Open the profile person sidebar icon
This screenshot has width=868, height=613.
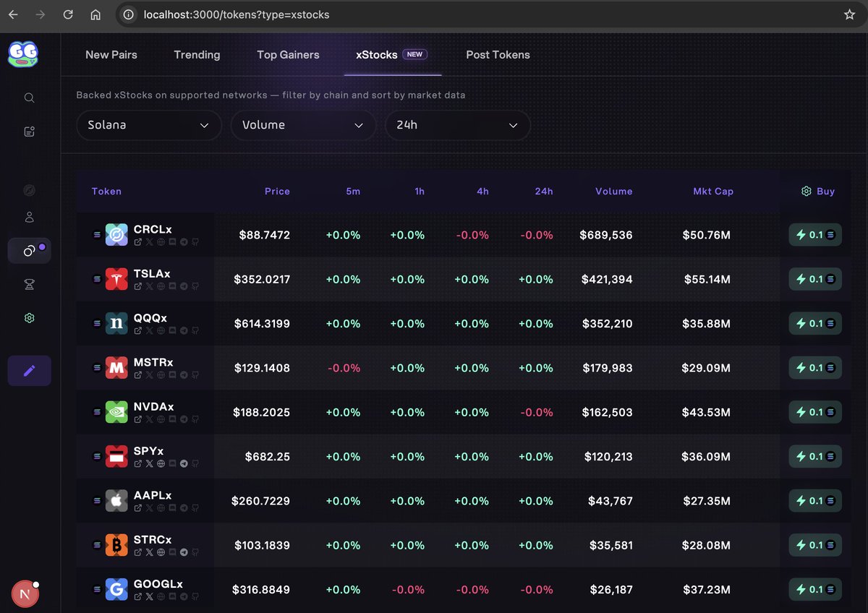pyautogui.click(x=29, y=217)
